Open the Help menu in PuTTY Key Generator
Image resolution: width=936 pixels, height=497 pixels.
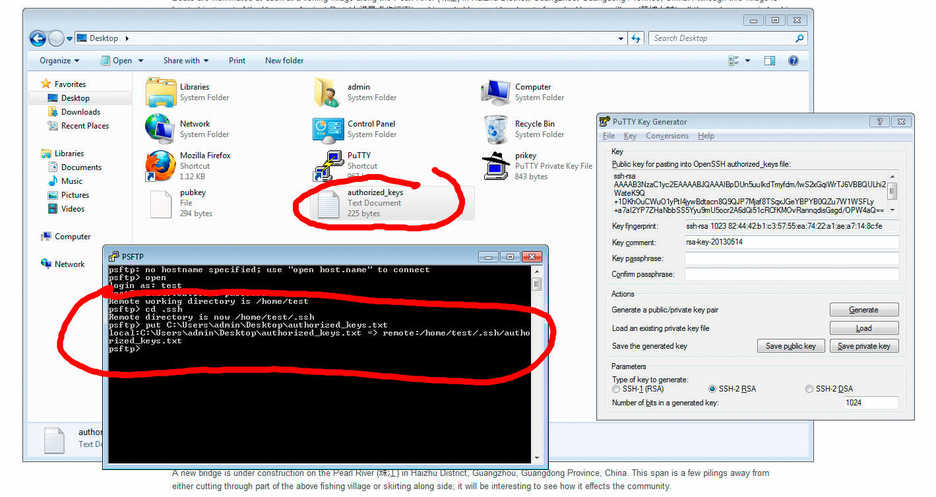706,136
